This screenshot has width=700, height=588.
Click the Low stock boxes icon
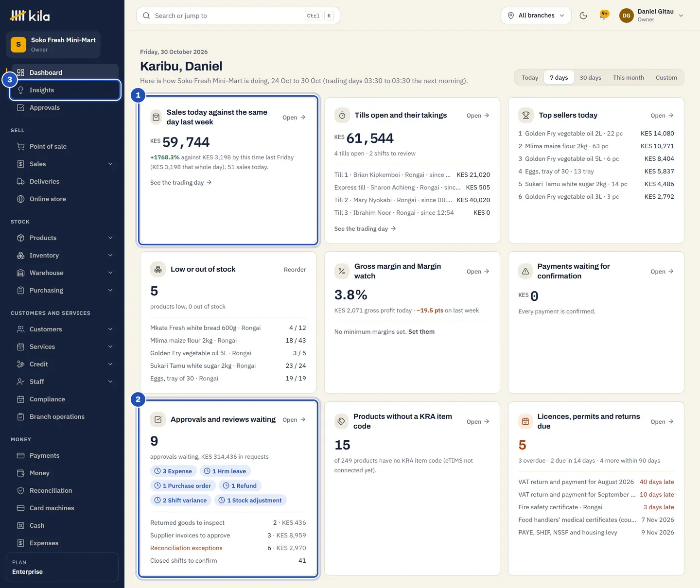[x=158, y=269]
